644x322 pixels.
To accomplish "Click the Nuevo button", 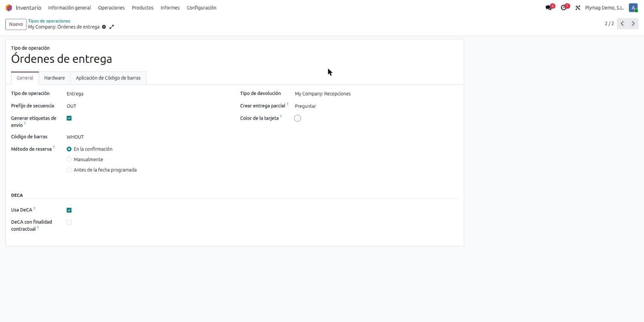I will pos(16,24).
